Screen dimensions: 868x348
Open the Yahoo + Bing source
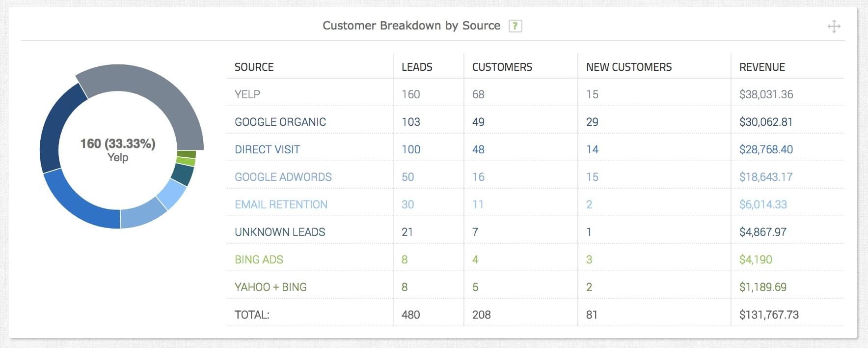point(271,287)
